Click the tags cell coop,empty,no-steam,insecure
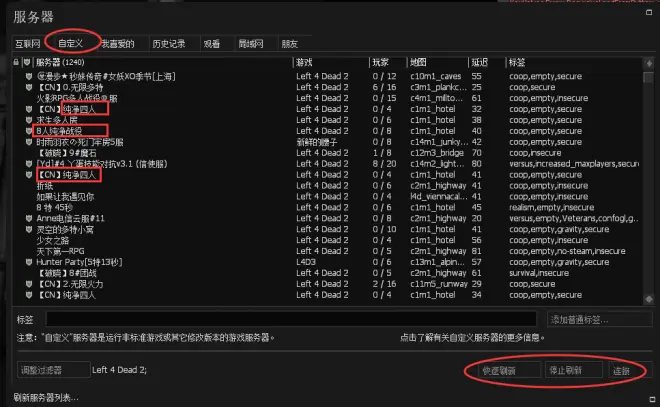 567,251
